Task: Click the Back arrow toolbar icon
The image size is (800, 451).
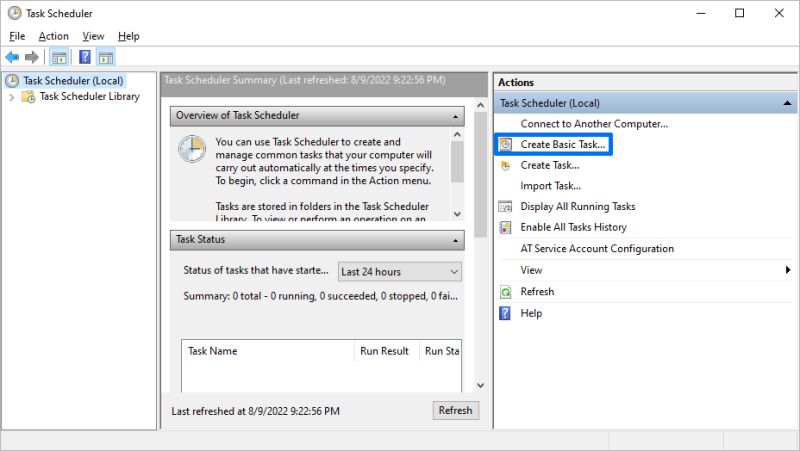Action: point(12,57)
